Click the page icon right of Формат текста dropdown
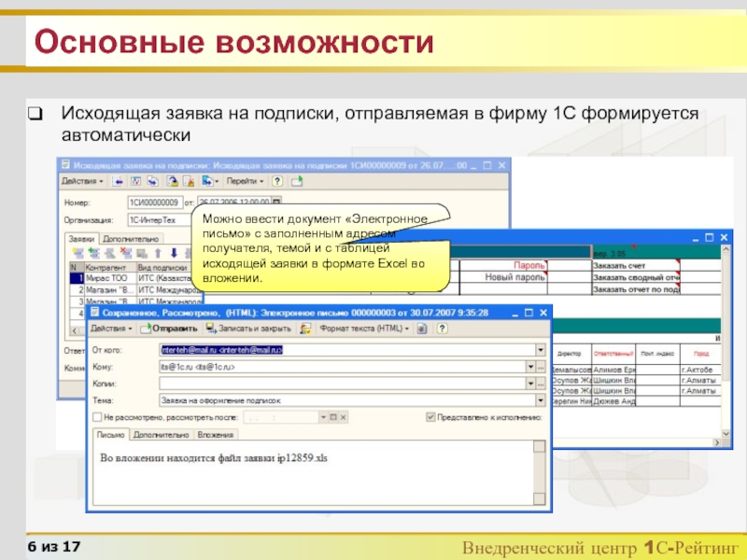This screenshot has width=747, height=560. coord(422,329)
